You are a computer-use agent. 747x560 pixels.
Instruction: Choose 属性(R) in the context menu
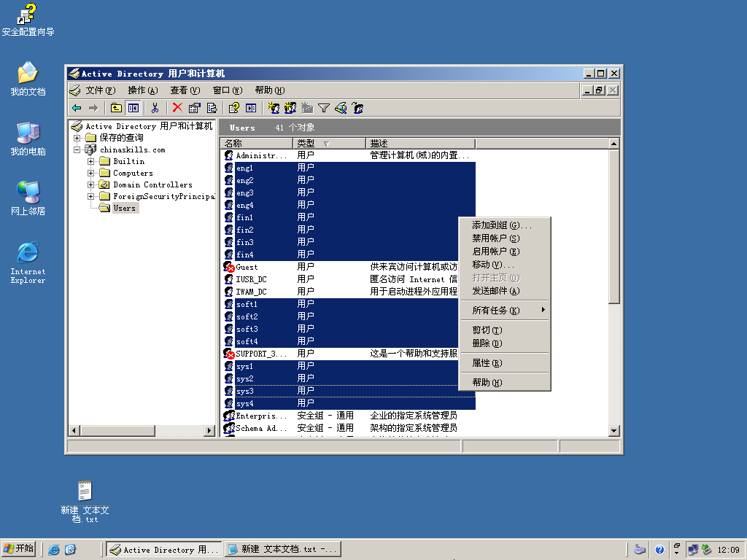(505, 363)
